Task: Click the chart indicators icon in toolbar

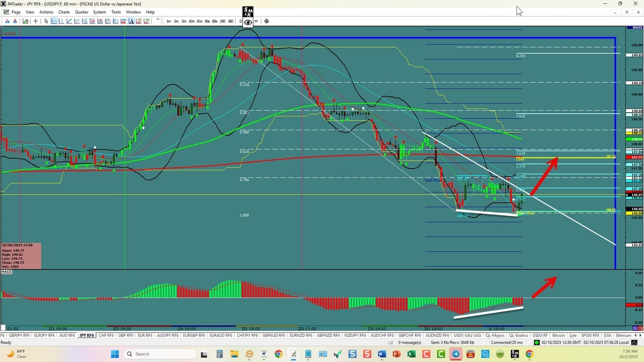Action: coord(26,21)
